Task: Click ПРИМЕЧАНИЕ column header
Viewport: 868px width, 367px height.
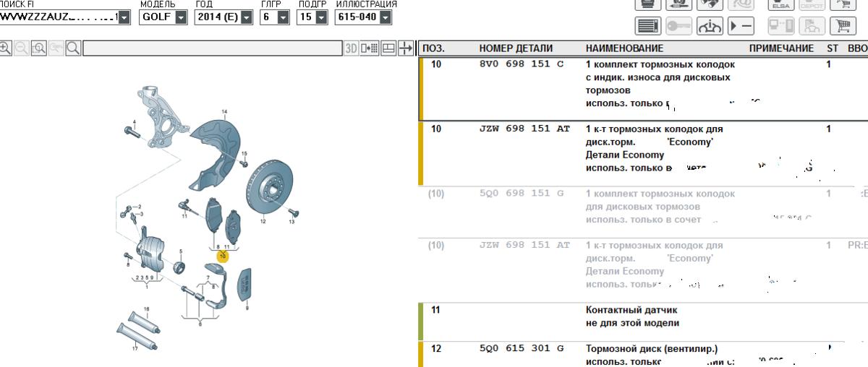Action: 781,48
